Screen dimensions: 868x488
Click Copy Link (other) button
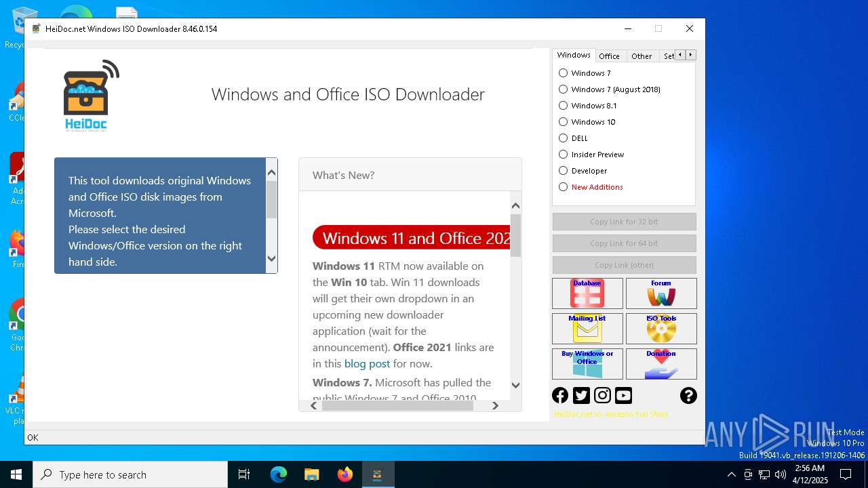624,265
